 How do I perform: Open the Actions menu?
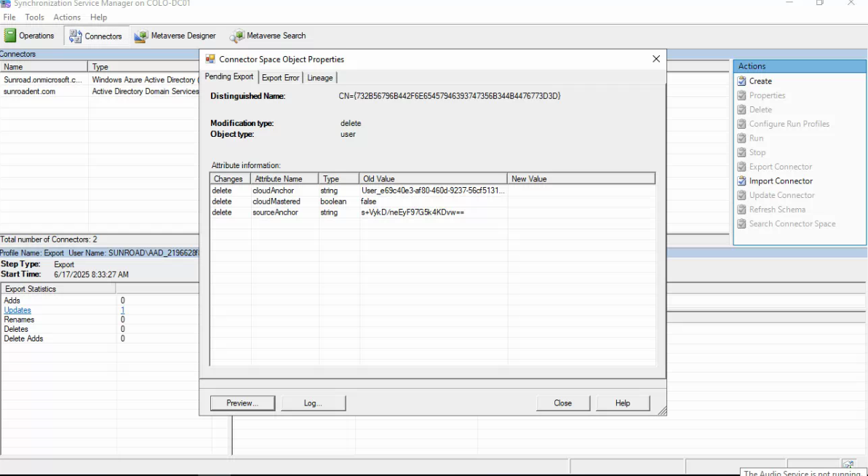point(67,17)
